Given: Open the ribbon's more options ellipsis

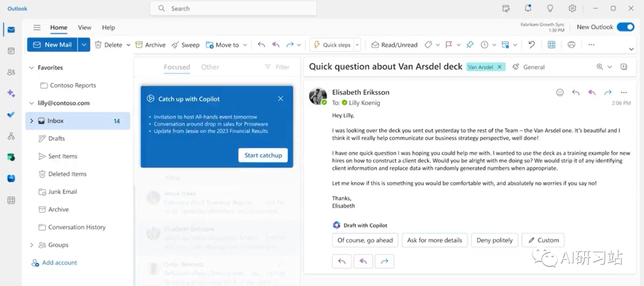Looking at the screenshot, I should [592, 45].
